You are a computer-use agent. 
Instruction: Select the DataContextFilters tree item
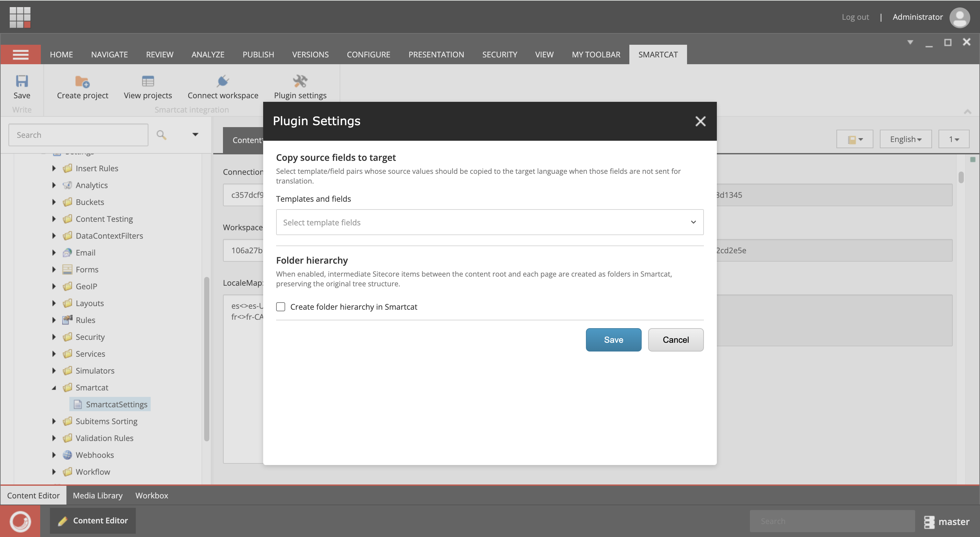pos(109,236)
